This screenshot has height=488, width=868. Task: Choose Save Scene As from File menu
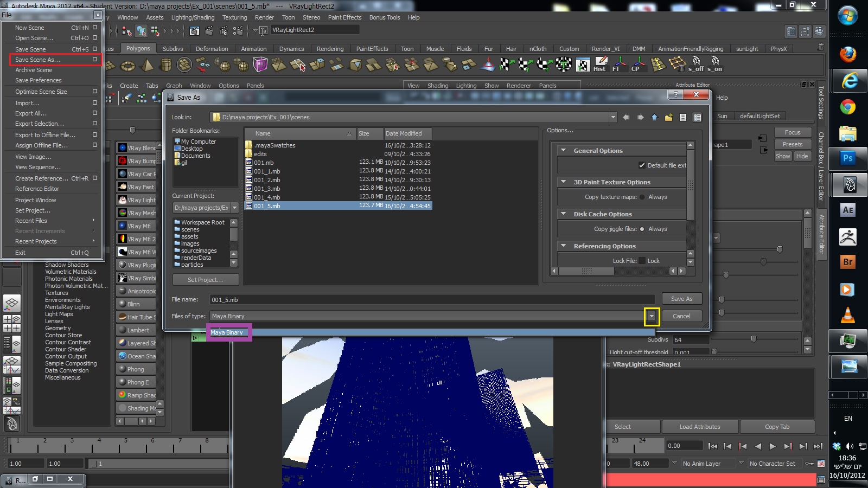point(37,60)
